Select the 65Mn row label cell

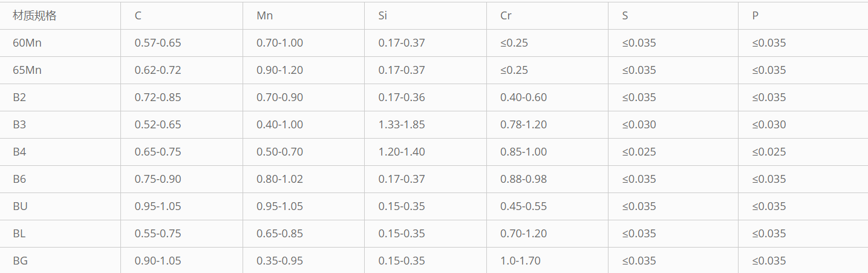coord(27,70)
